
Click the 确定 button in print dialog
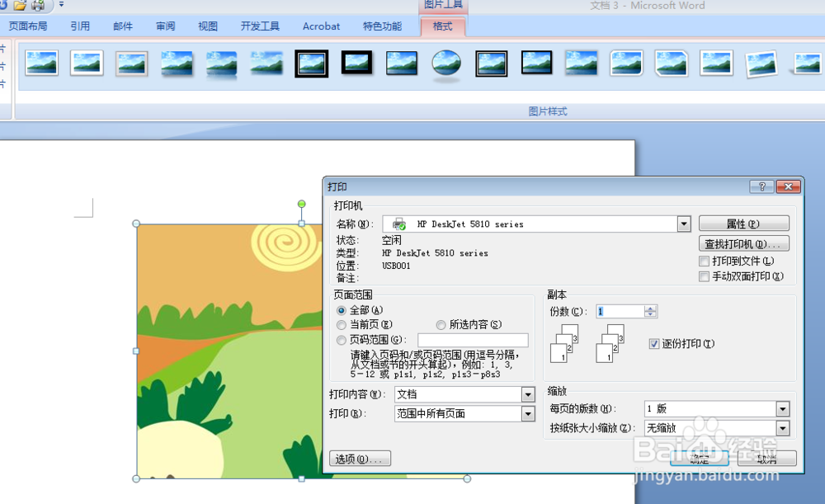coord(700,459)
